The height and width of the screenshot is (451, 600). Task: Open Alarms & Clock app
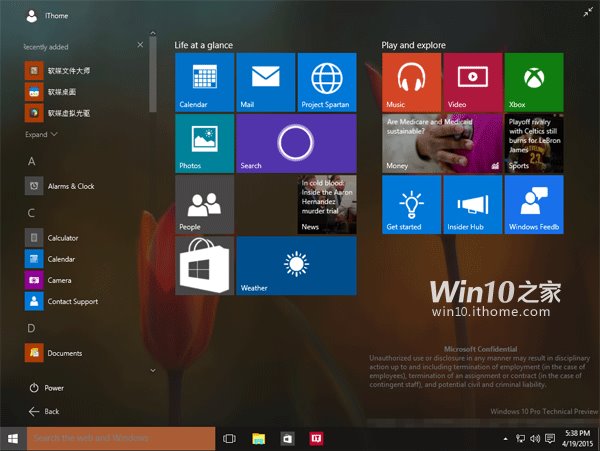click(x=60, y=186)
